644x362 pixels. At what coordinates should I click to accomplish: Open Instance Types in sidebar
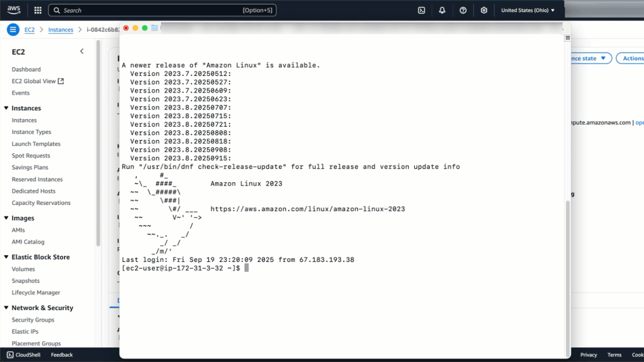(31, 132)
